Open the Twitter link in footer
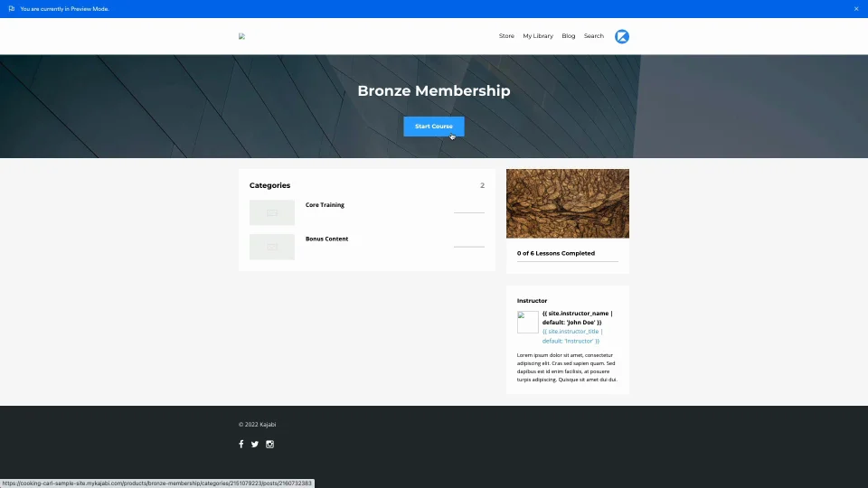Image resolution: width=868 pixels, height=488 pixels. coord(255,444)
